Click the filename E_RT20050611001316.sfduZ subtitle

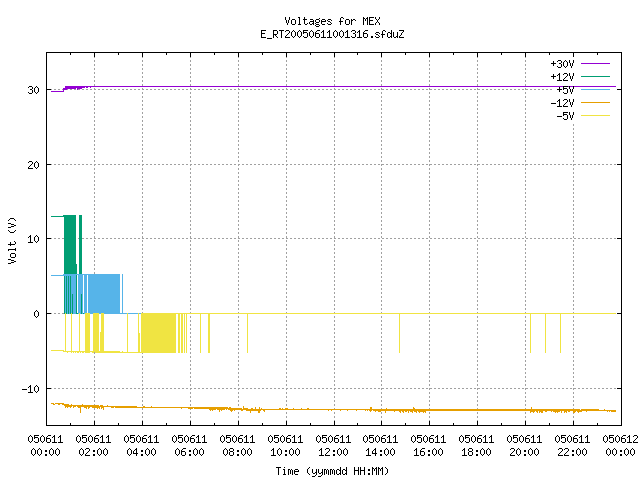point(332,34)
